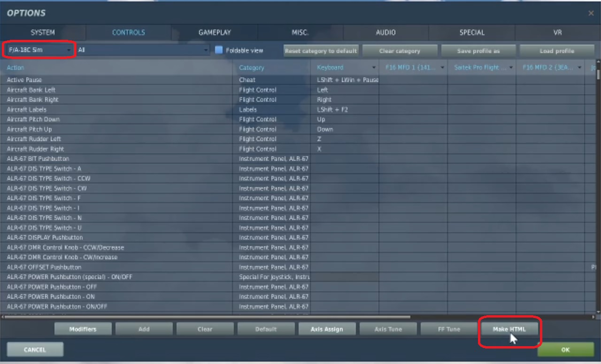Viewport: 601px width, 364px height.
Task: Toggle the Foldable view checkbox
Action: point(219,50)
